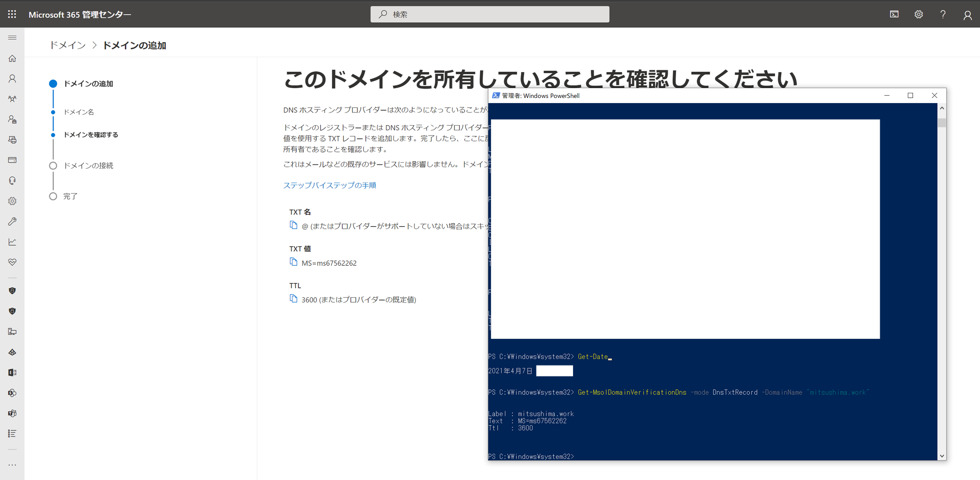Open Resources icon in the left navigation

pyautogui.click(x=12, y=140)
